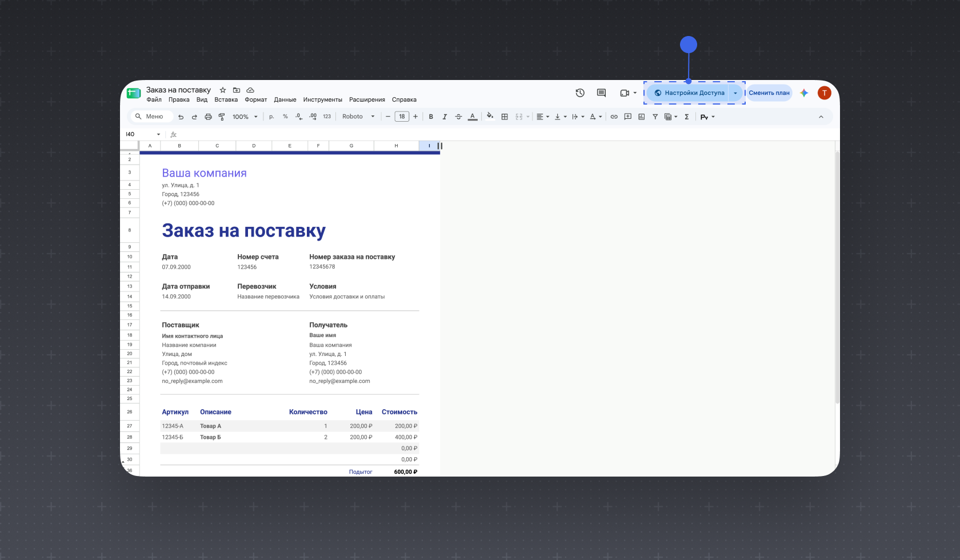
Task: Click the Сменить план button
Action: tap(769, 93)
